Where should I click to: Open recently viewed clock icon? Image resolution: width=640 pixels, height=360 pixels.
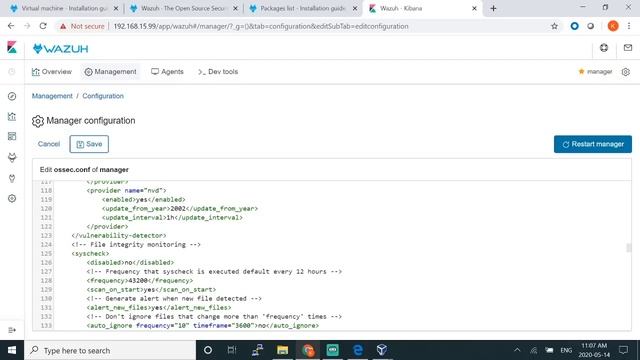point(12,72)
